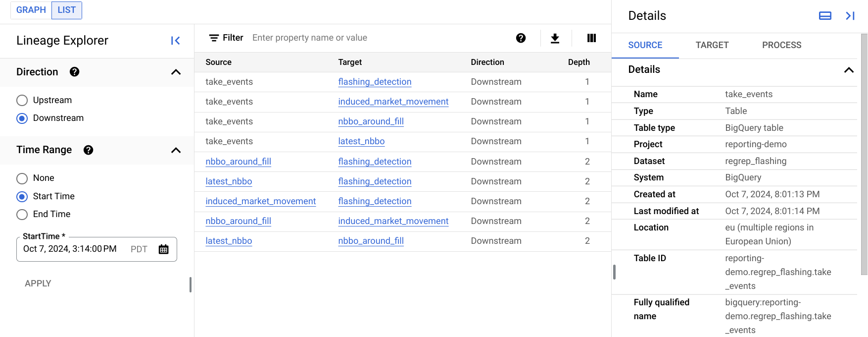Open nbbo_around_fill source linked to flashing_detection

238,162
